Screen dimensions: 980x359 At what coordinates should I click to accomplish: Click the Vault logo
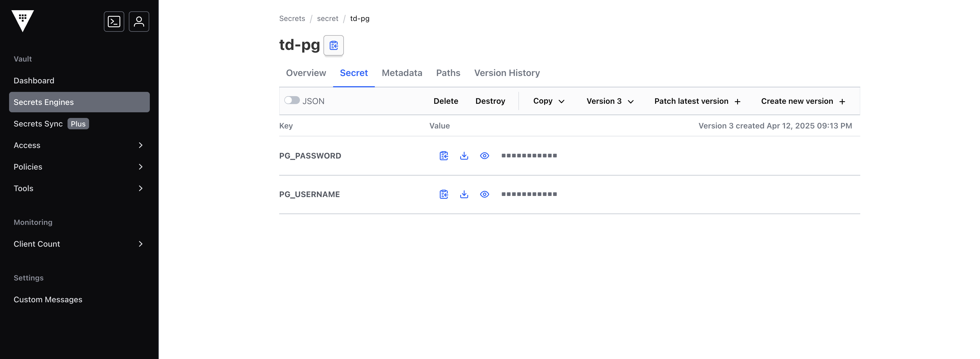click(23, 21)
